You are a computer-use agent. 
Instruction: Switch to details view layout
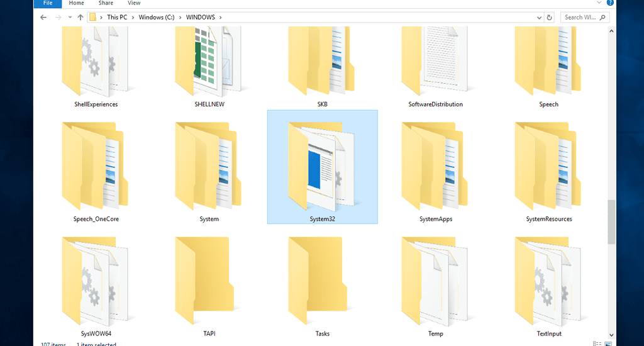tap(596, 343)
